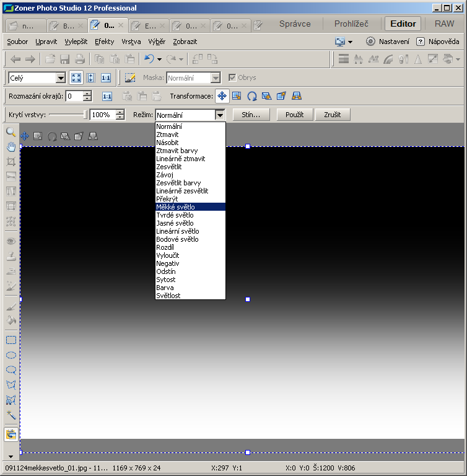Open the Maska dropdown list

(215, 78)
